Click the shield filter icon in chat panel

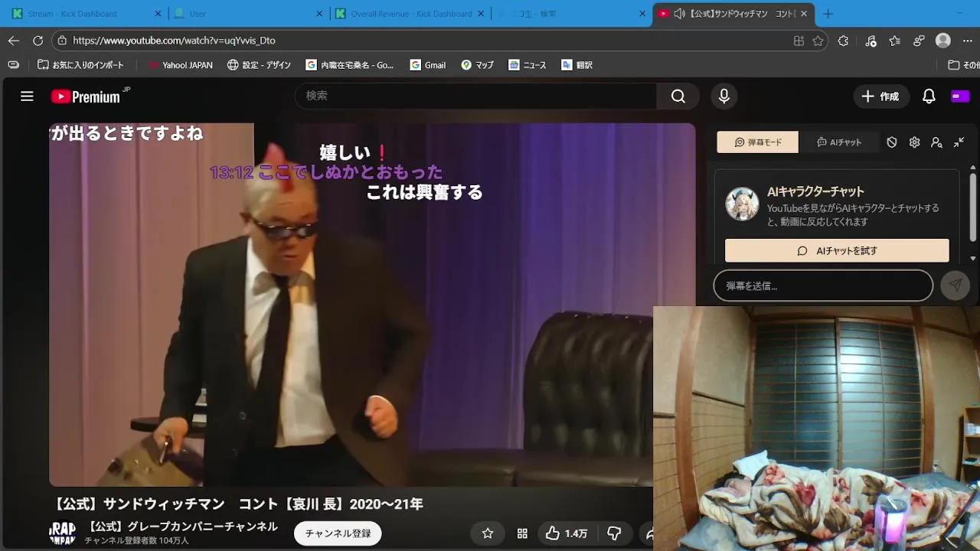tap(892, 142)
